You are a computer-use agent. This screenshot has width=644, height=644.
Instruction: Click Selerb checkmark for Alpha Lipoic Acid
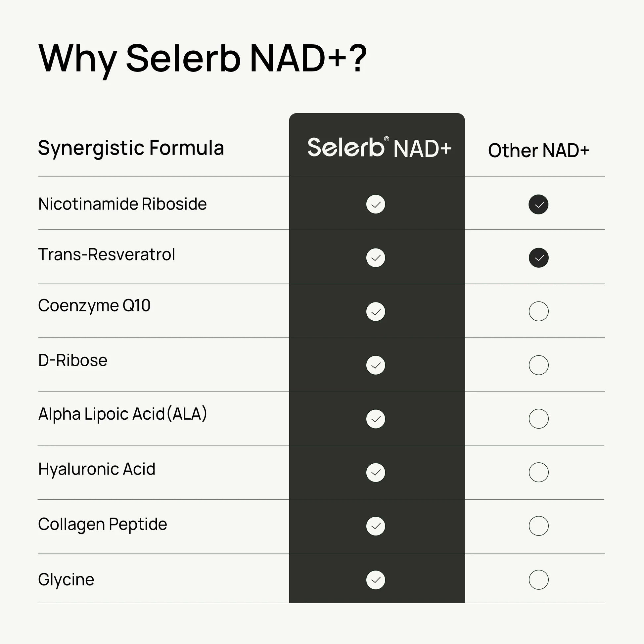(x=376, y=419)
